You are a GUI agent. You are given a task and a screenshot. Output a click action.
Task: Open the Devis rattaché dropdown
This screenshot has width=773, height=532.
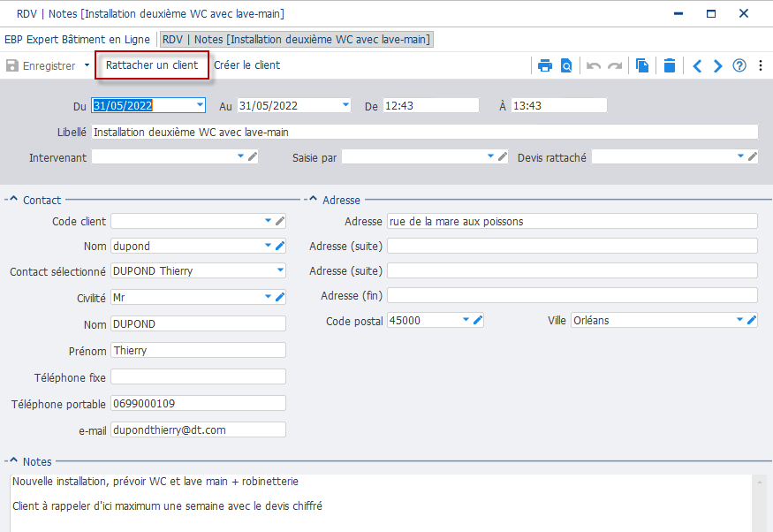[x=740, y=156]
